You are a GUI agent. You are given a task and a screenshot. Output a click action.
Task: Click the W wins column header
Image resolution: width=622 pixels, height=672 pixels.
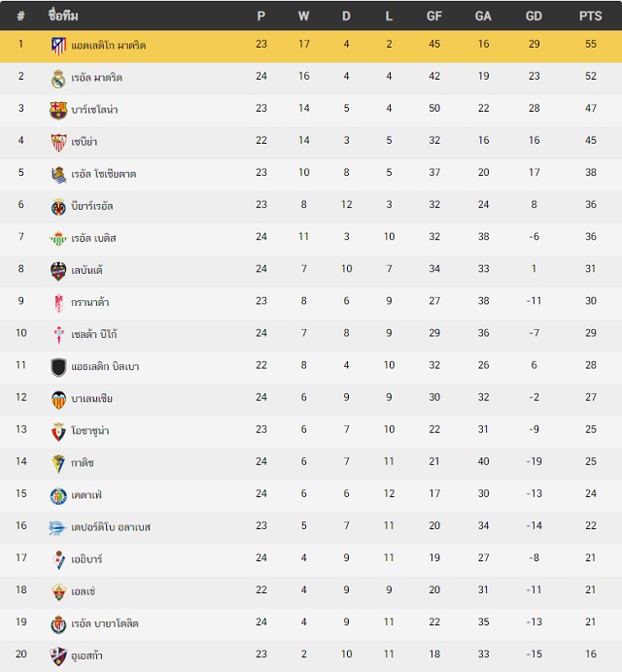click(x=303, y=16)
